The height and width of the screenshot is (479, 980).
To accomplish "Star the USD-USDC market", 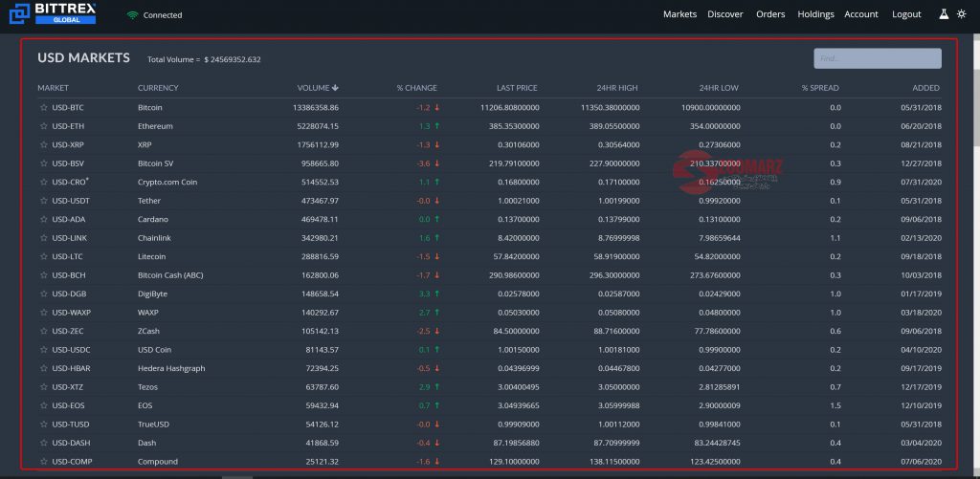I will coord(44,350).
